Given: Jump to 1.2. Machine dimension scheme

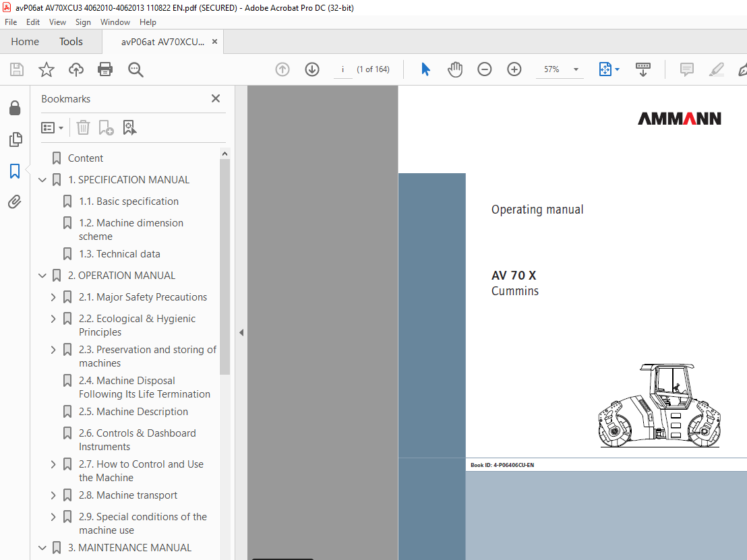Looking at the screenshot, I should pos(131,230).
